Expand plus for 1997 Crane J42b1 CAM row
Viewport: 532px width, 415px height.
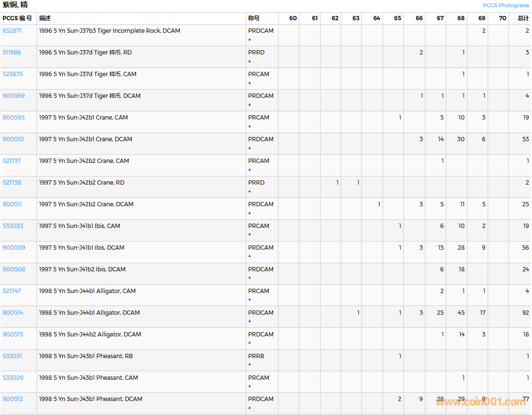pyautogui.click(x=250, y=126)
